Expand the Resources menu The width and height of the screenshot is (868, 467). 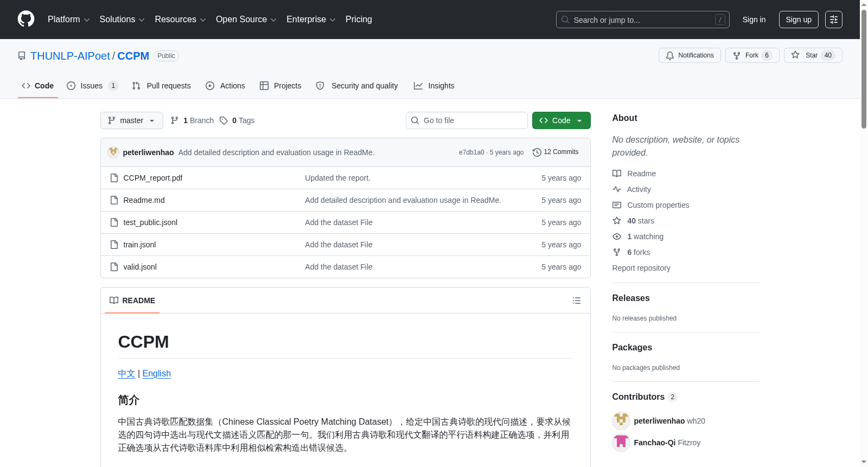(180, 20)
